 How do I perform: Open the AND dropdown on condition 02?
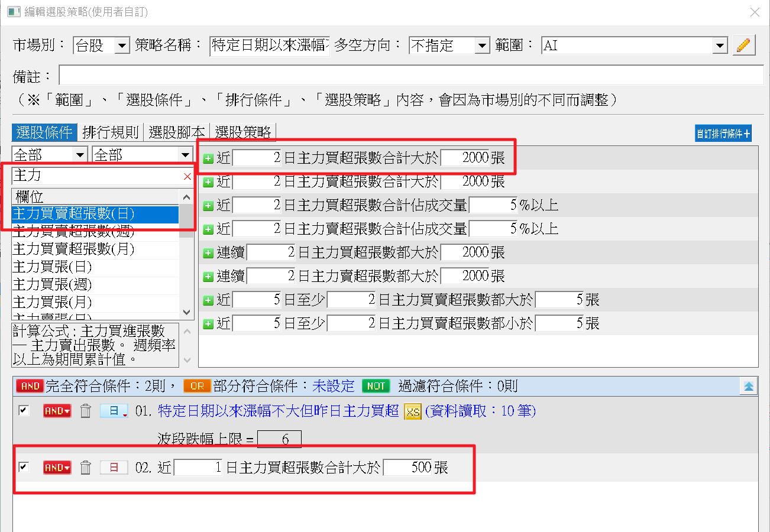[x=57, y=468]
